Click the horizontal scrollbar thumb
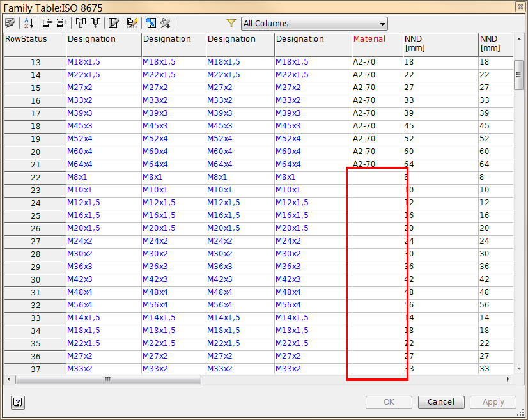 point(109,379)
